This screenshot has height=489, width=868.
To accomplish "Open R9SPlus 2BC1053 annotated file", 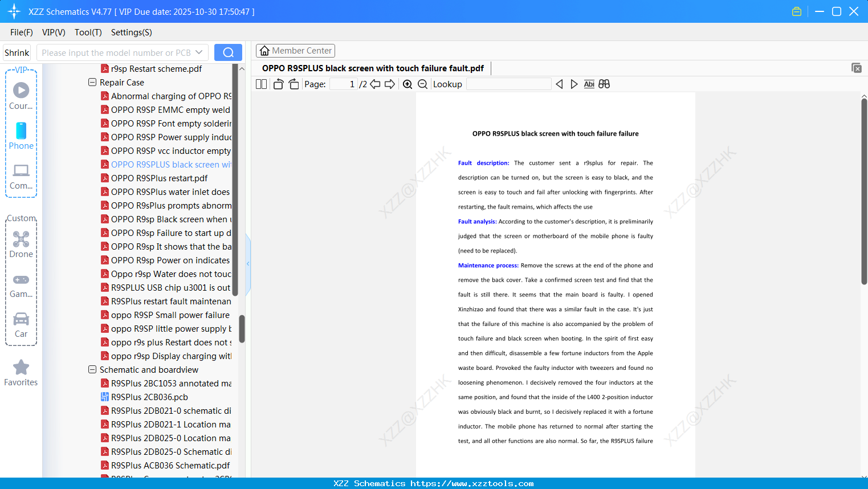I will click(166, 383).
